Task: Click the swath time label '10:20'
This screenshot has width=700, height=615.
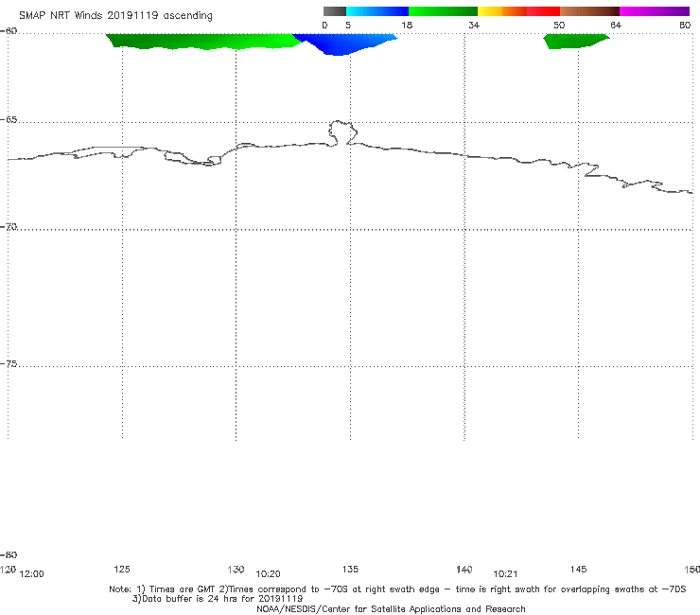Action: pos(268,574)
